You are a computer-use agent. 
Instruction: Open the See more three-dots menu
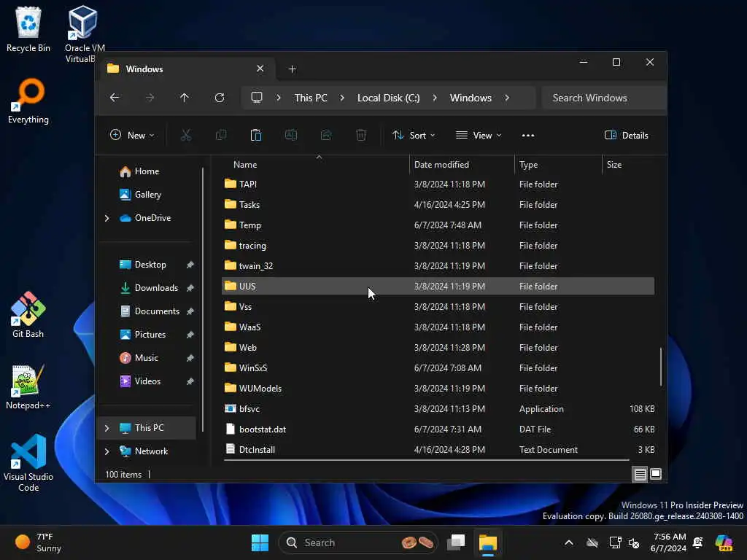[528, 135]
